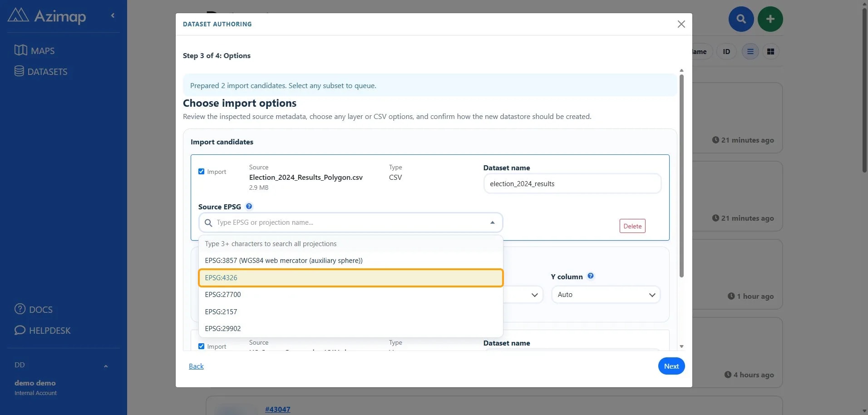Select EPSG:4326 from projection list

pyautogui.click(x=350, y=278)
